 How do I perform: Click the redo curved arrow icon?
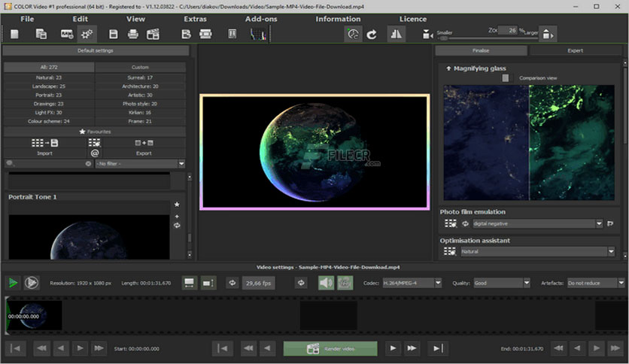tap(372, 35)
